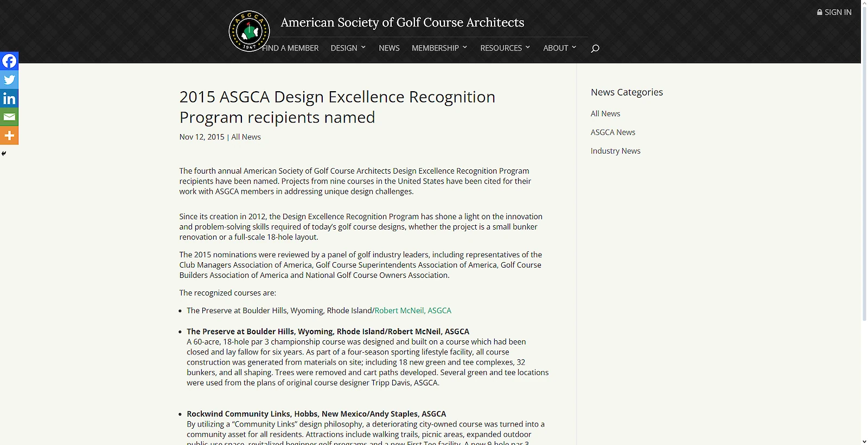
Task: Share the article by Email
Action: [x=9, y=117]
